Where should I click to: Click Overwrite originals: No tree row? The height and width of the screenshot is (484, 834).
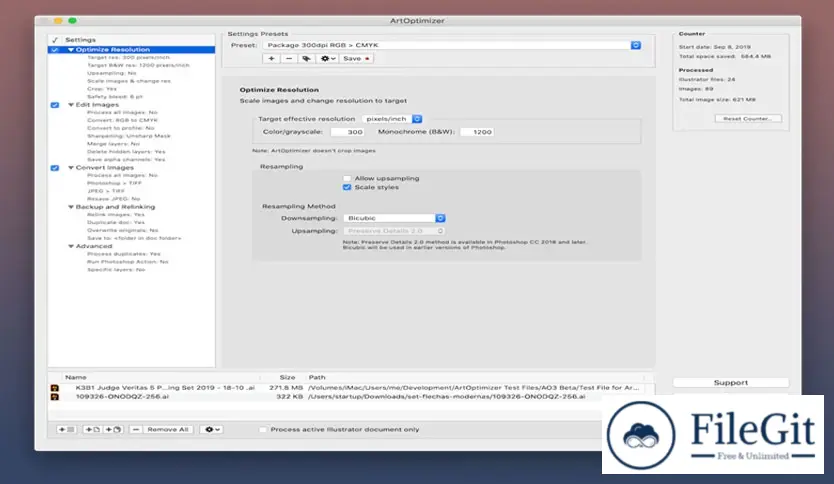tap(123, 230)
